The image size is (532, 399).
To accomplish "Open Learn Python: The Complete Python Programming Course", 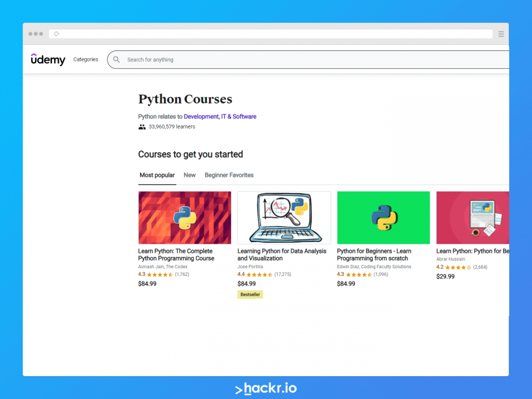I will pos(176,254).
